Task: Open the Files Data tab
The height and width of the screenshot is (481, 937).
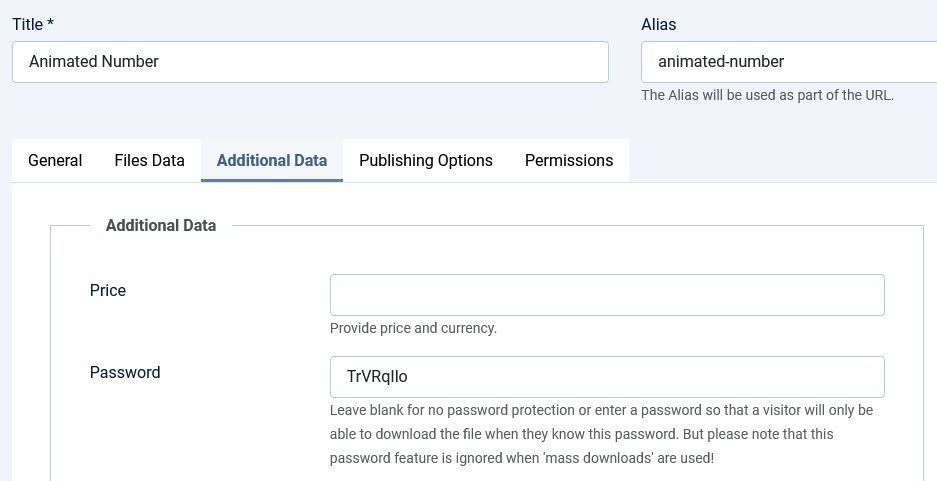Action: [x=149, y=161]
